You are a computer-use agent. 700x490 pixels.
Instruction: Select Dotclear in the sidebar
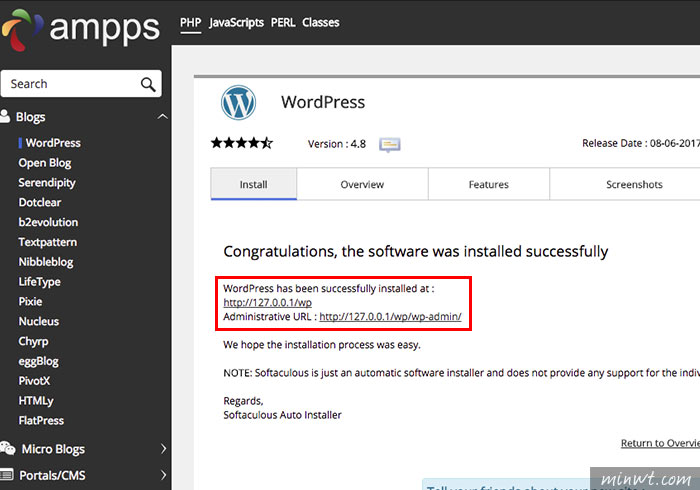coord(40,202)
